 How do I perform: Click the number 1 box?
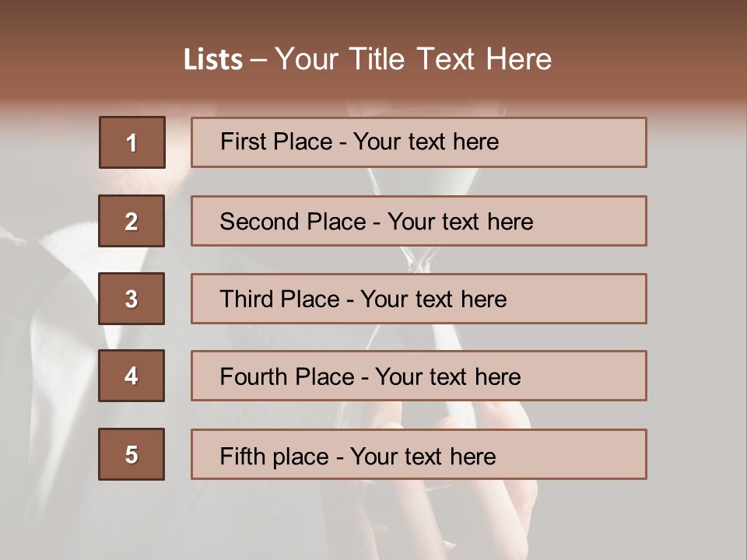132,142
